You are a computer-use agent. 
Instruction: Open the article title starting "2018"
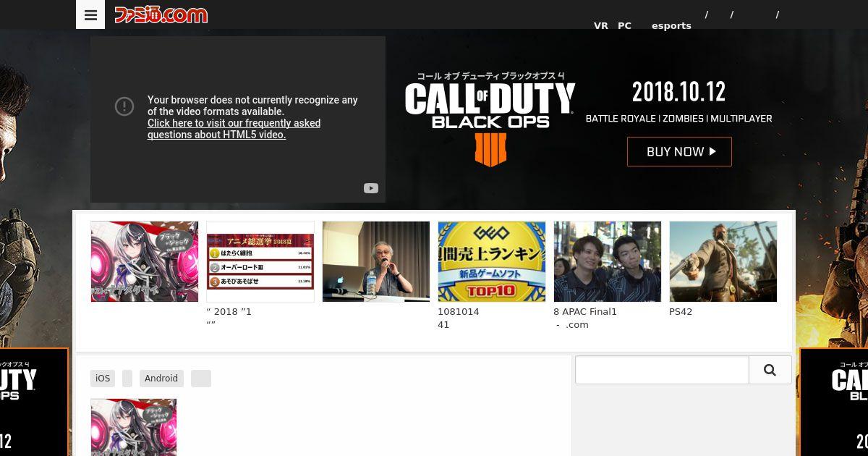229,318
